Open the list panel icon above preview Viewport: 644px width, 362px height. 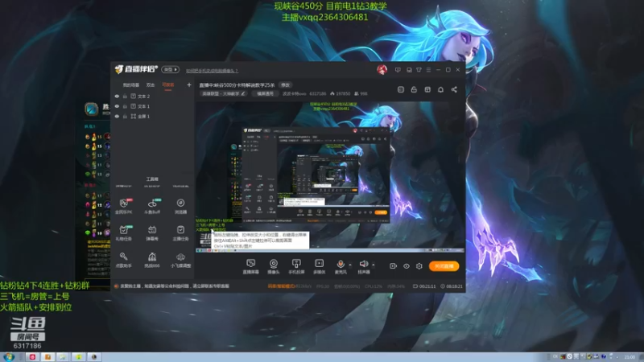[400, 89]
